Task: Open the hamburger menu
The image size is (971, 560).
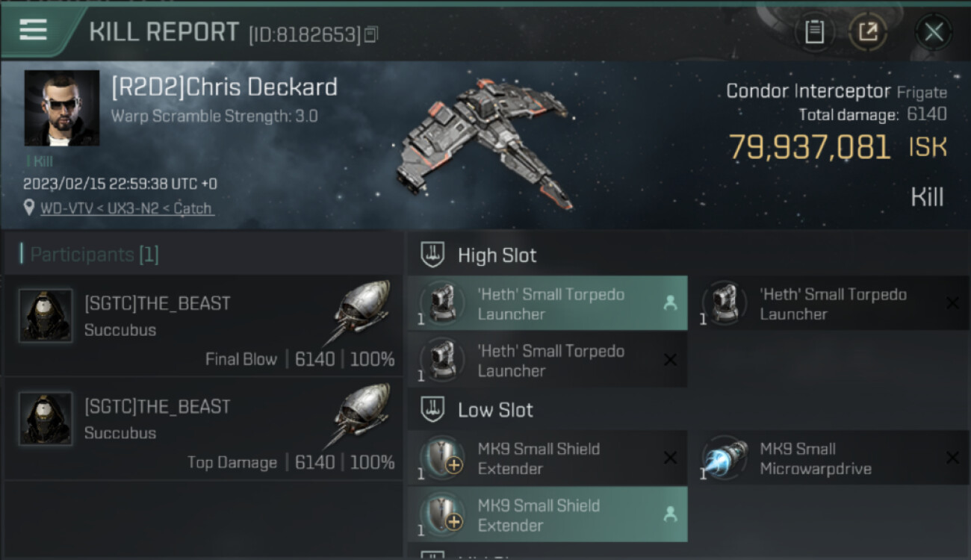Action: [x=34, y=30]
